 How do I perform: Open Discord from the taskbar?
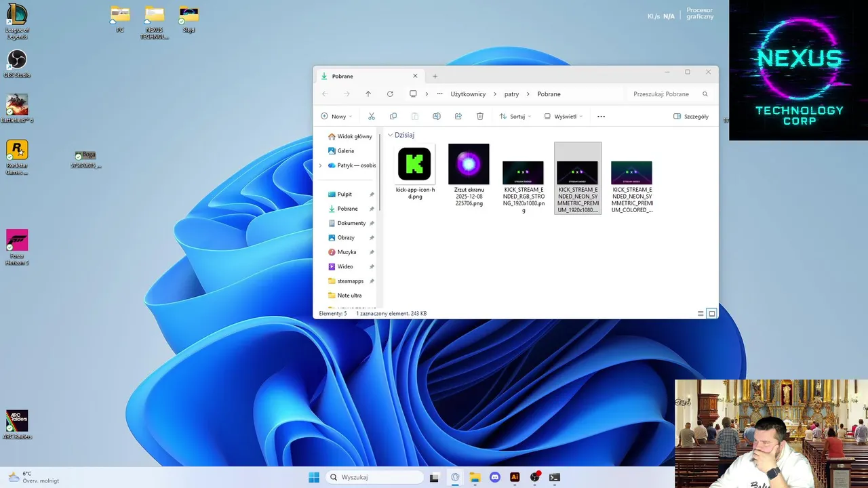pyautogui.click(x=494, y=477)
